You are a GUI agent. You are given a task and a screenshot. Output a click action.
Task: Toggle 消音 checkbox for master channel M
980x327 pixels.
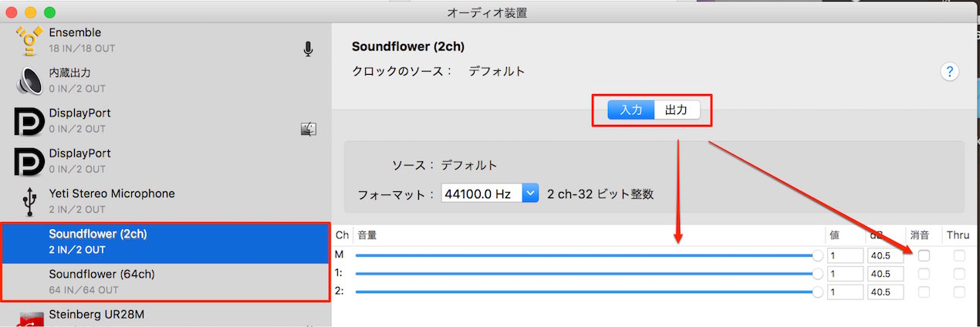(924, 255)
